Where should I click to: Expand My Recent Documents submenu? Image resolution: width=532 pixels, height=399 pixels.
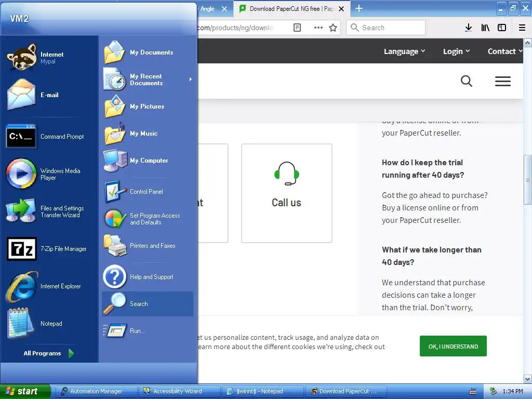pyautogui.click(x=147, y=79)
